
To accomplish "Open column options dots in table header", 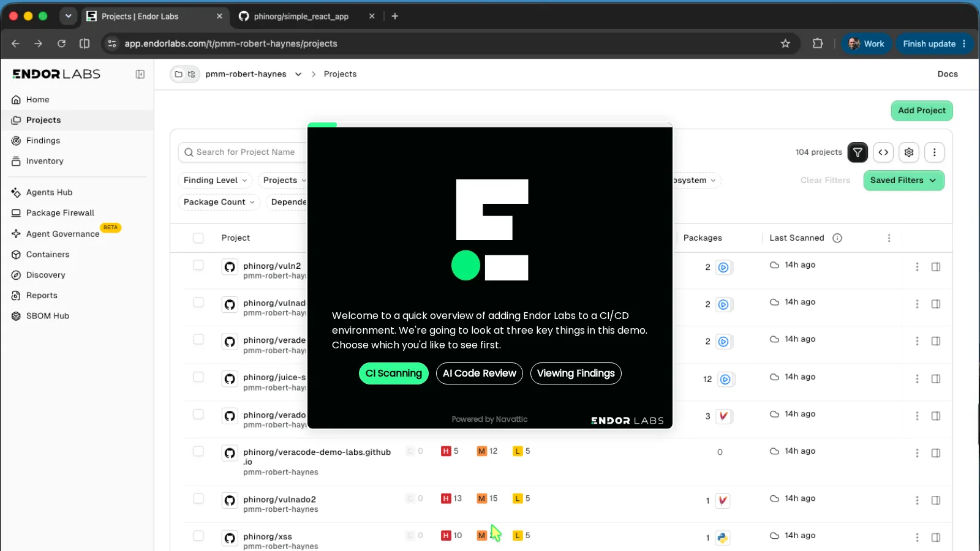I will tap(889, 238).
